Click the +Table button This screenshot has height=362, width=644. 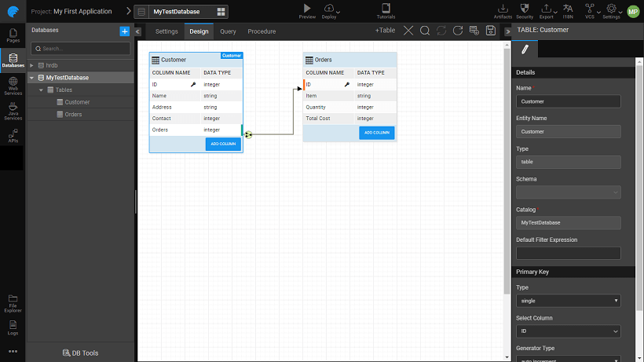click(385, 31)
